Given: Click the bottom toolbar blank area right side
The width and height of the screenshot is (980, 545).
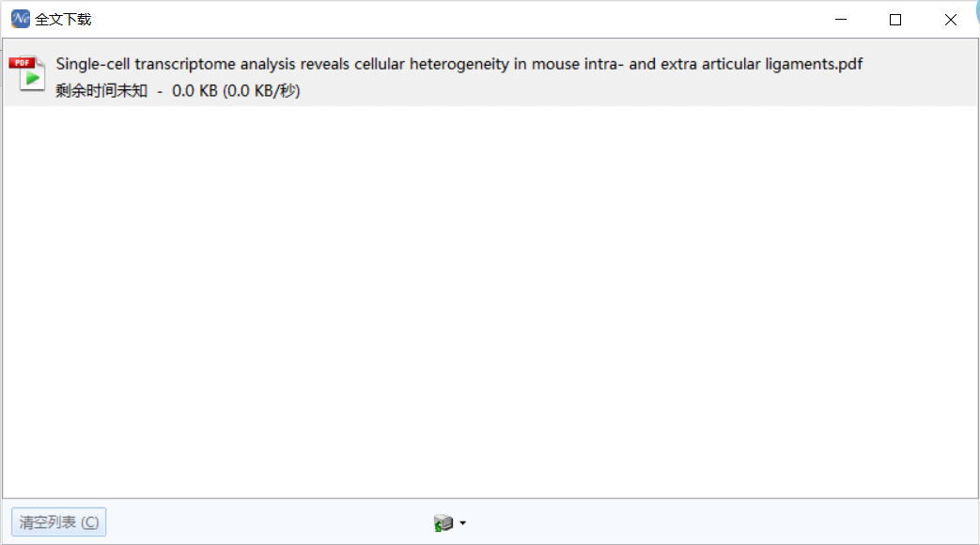Looking at the screenshot, I should [719, 522].
